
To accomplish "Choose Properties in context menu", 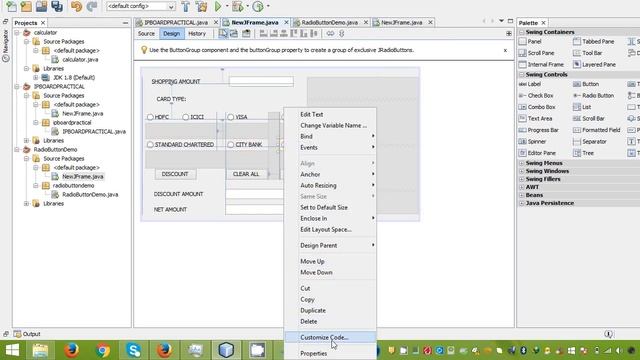I will [330, 353].
